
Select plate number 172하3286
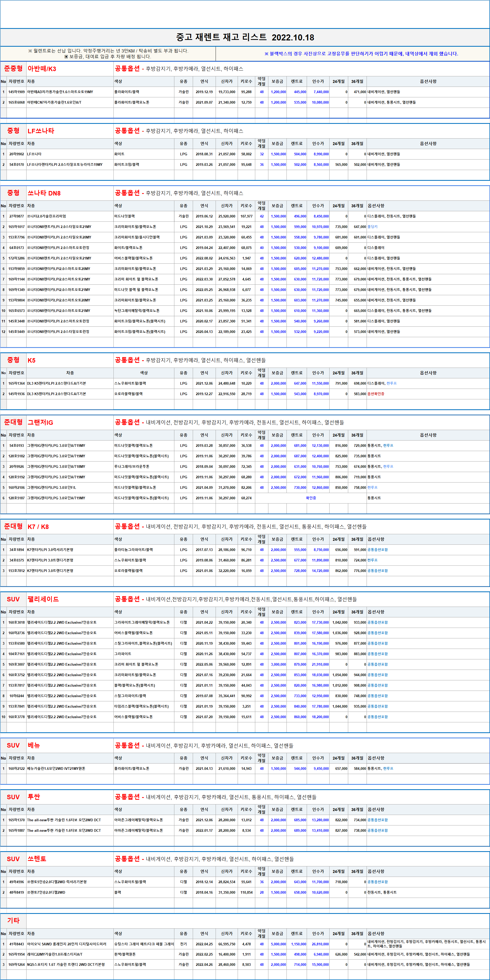click(16, 258)
